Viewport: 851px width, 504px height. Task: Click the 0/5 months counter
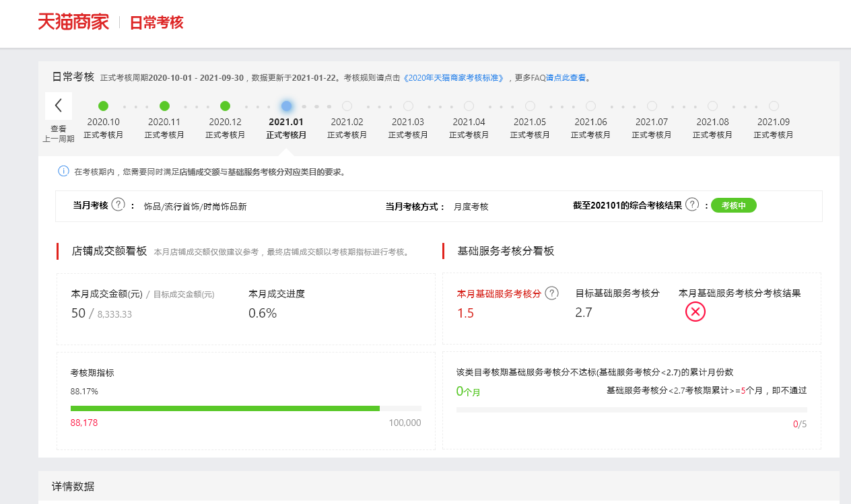coord(800,424)
